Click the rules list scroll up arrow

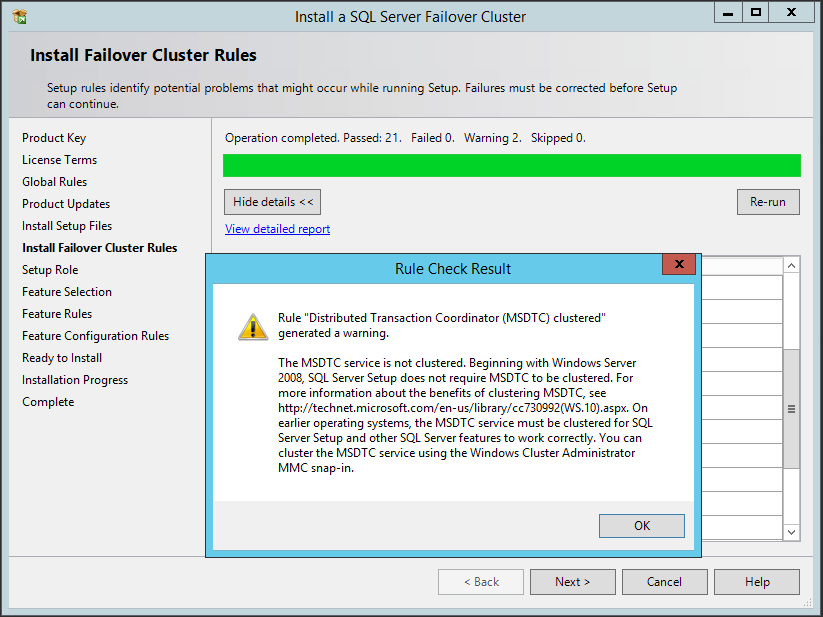[792, 265]
